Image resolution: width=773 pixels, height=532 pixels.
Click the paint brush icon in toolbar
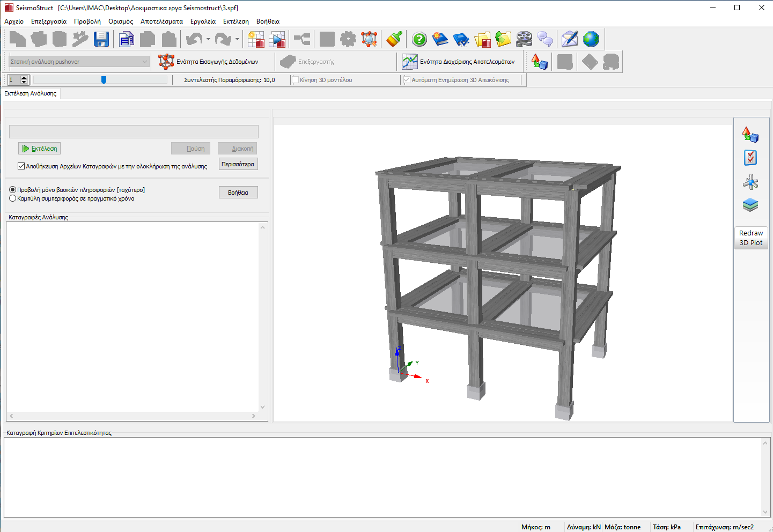(394, 39)
